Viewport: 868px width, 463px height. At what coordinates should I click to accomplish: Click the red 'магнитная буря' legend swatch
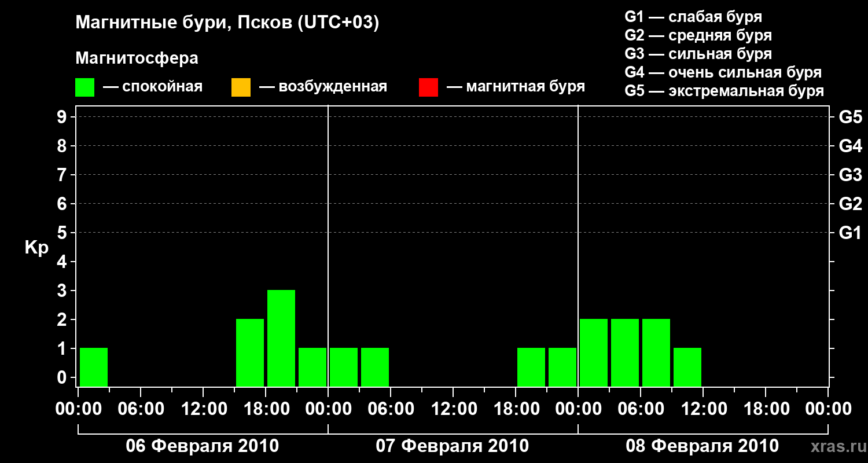point(428,87)
